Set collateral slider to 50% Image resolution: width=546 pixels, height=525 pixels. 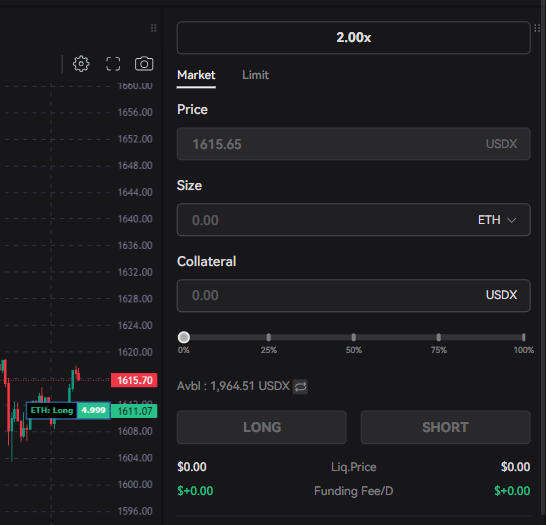(353, 337)
